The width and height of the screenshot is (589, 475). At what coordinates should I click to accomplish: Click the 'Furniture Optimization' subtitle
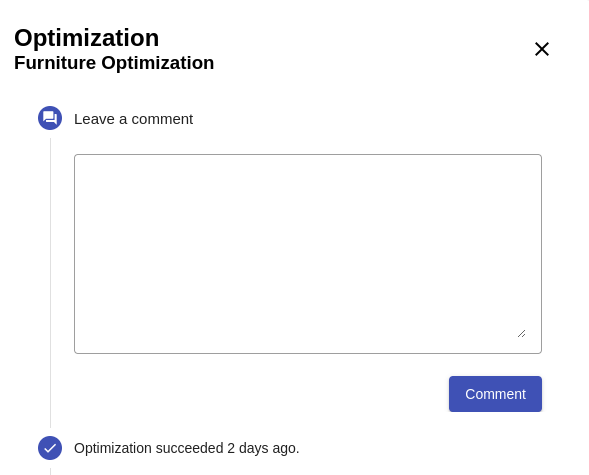(x=114, y=63)
